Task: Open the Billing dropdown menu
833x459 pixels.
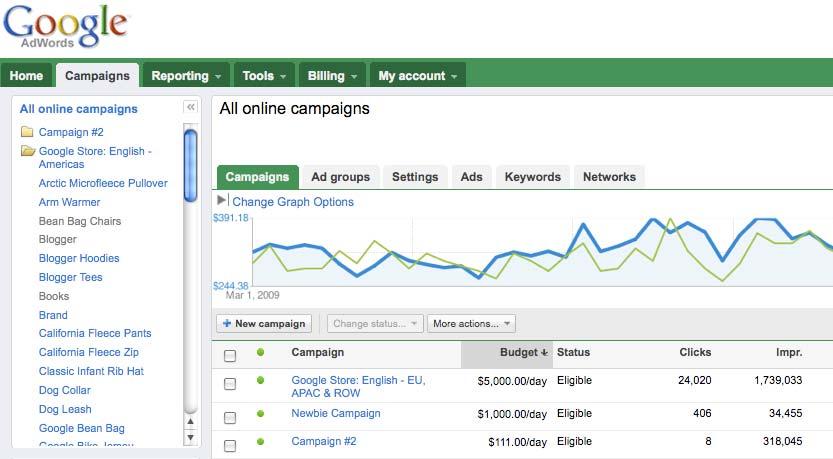Action: [332, 75]
